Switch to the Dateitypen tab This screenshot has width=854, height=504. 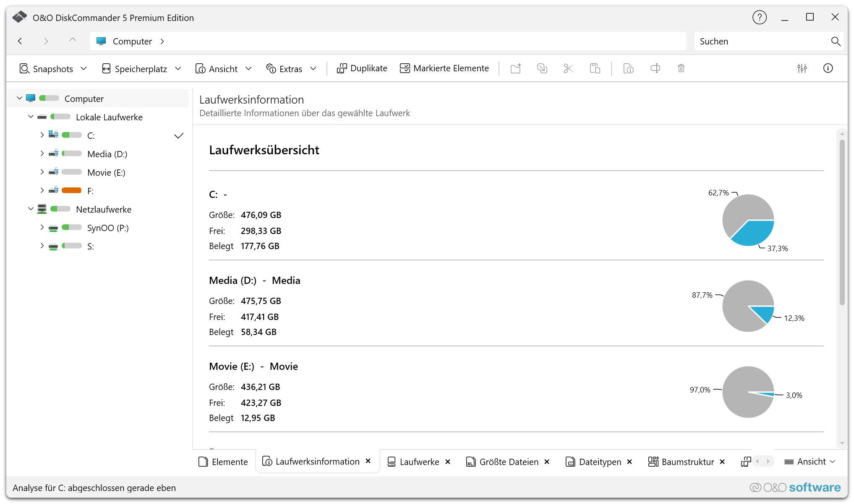(x=600, y=462)
